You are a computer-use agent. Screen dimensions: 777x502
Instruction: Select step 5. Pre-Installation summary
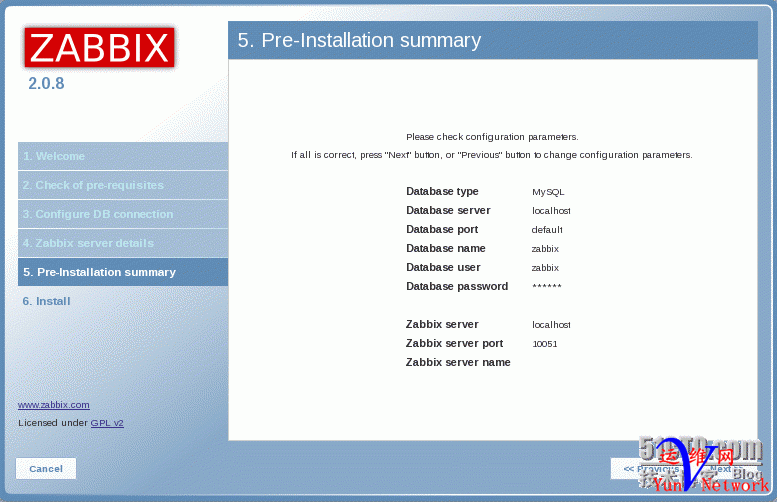pos(123,272)
